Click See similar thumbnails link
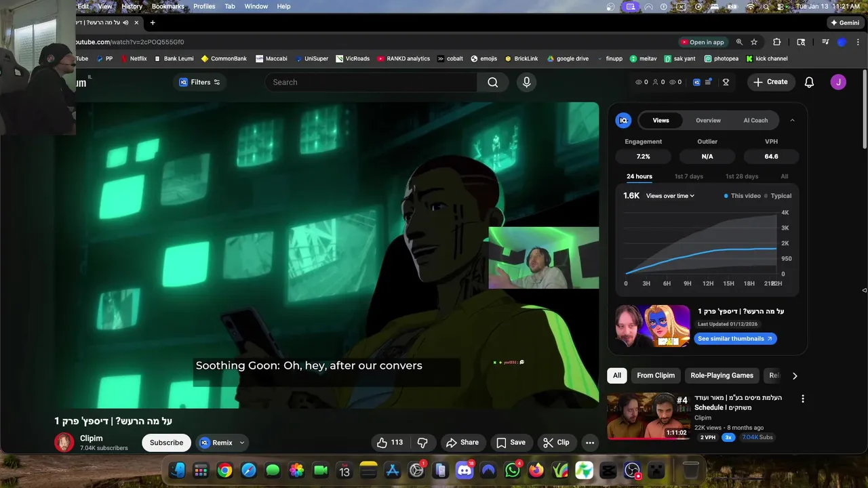 (x=735, y=339)
